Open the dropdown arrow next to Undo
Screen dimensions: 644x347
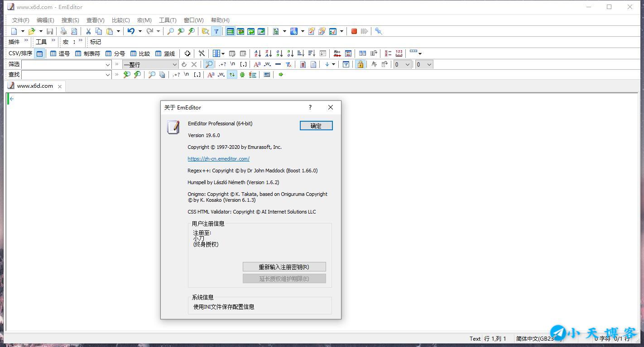(x=140, y=31)
